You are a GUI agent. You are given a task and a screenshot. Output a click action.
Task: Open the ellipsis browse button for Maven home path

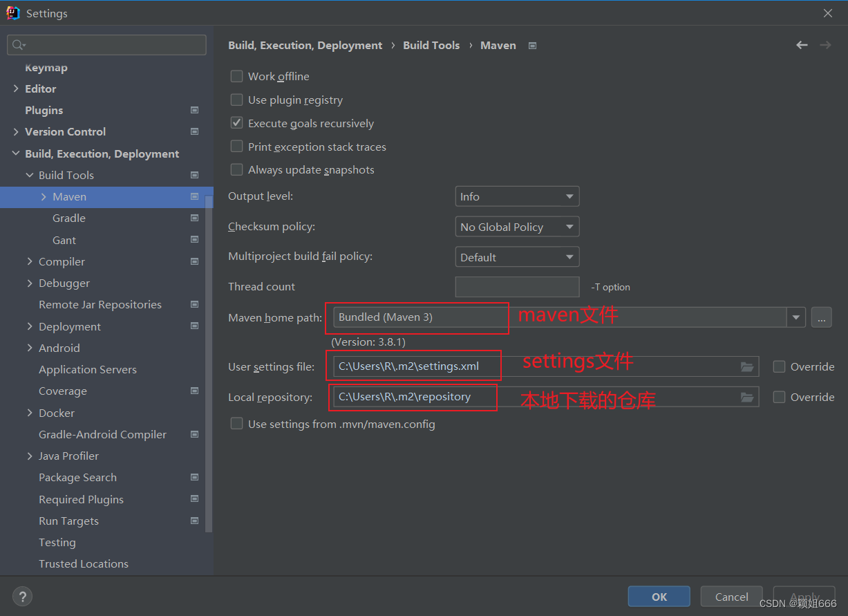821,317
